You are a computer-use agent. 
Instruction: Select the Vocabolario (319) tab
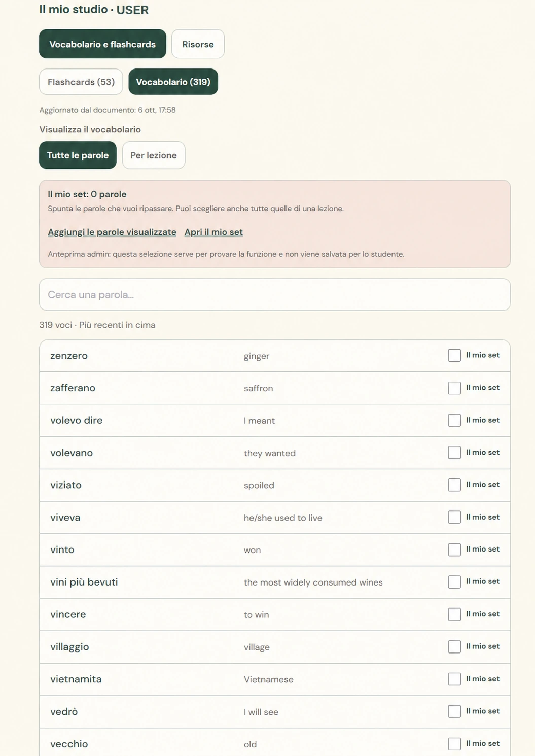point(173,82)
